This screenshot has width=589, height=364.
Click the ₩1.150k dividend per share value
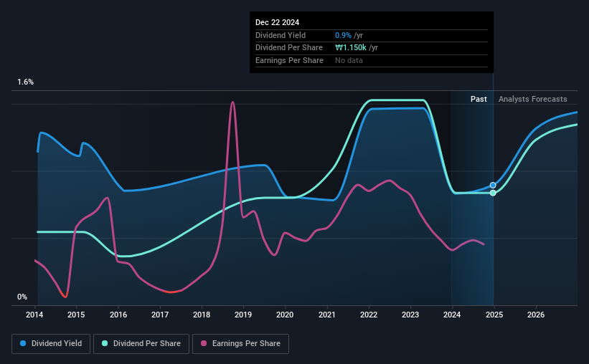(351, 48)
